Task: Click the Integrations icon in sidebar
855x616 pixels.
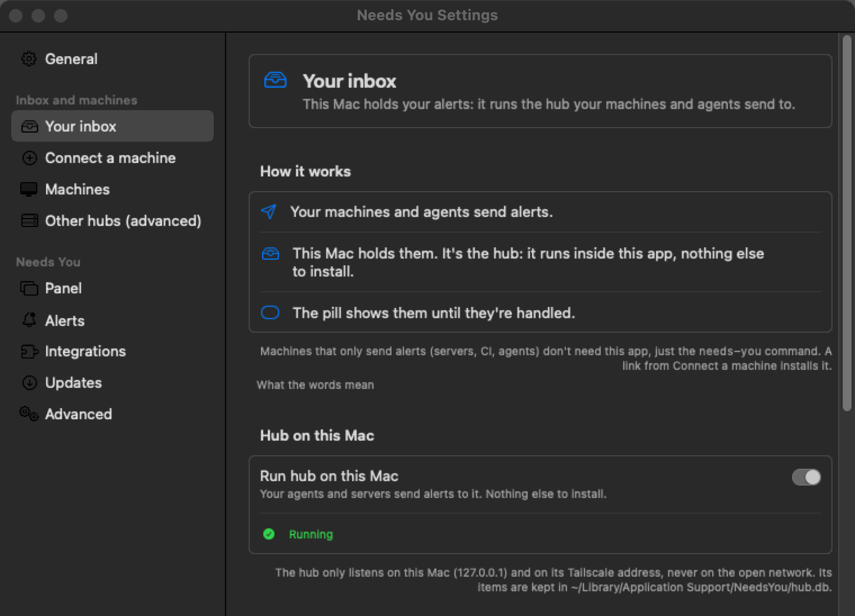Action: coord(29,351)
